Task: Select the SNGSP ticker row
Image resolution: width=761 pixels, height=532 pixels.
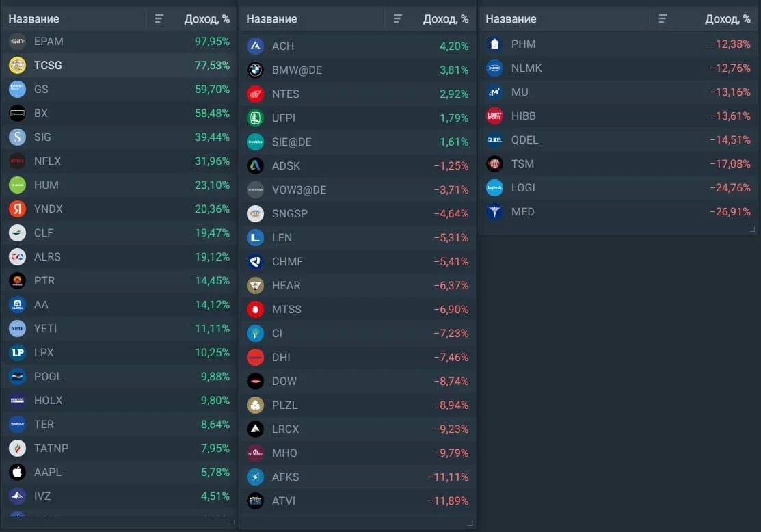Action: tap(357, 213)
